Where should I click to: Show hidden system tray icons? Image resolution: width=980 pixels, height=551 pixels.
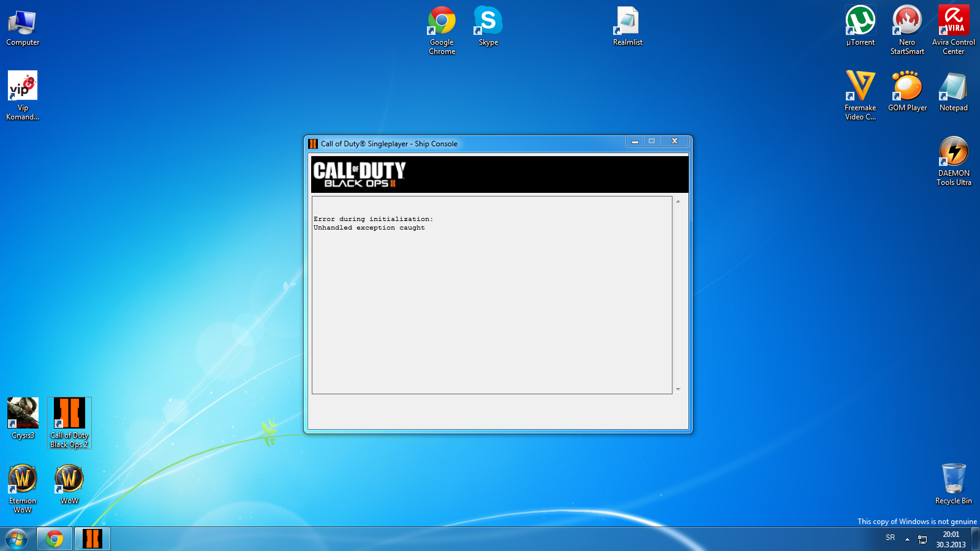coord(907,539)
